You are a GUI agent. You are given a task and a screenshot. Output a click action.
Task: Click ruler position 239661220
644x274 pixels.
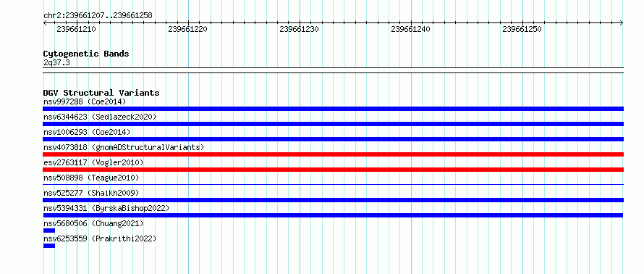click(187, 29)
